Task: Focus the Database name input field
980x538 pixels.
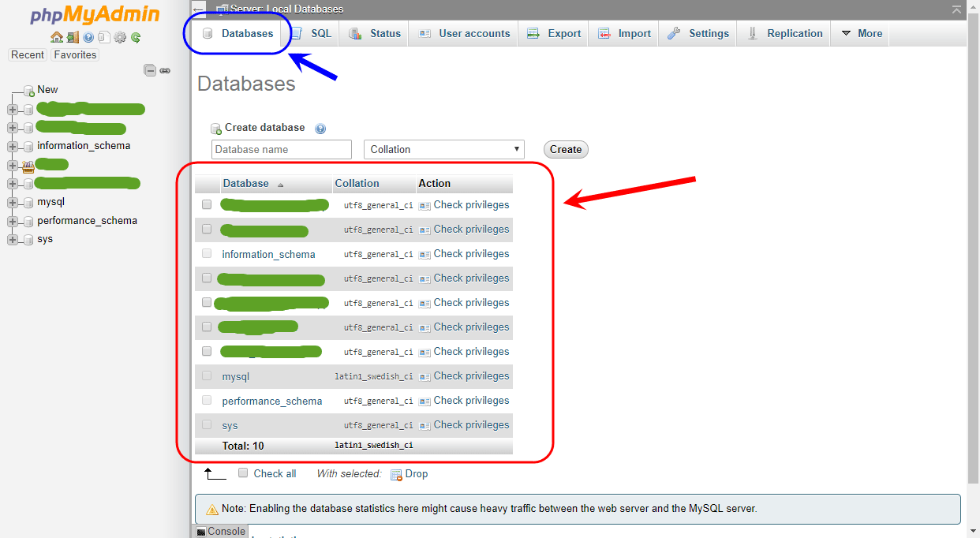Action: [282, 149]
